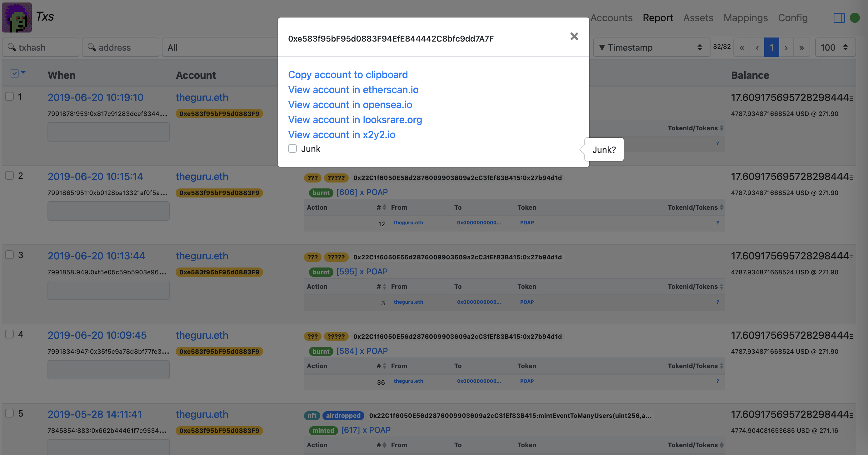Image resolution: width=868 pixels, height=455 pixels.
Task: Select page 1 in pagination
Action: tap(772, 47)
